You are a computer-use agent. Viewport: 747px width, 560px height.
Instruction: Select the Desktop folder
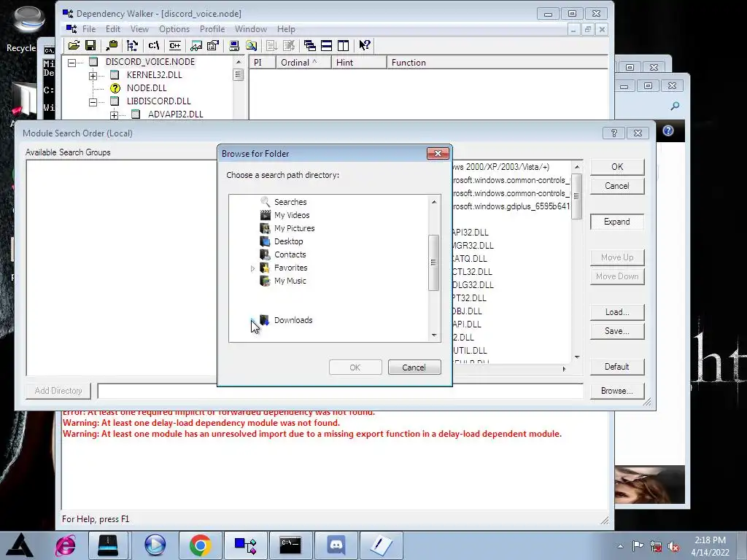click(x=288, y=241)
